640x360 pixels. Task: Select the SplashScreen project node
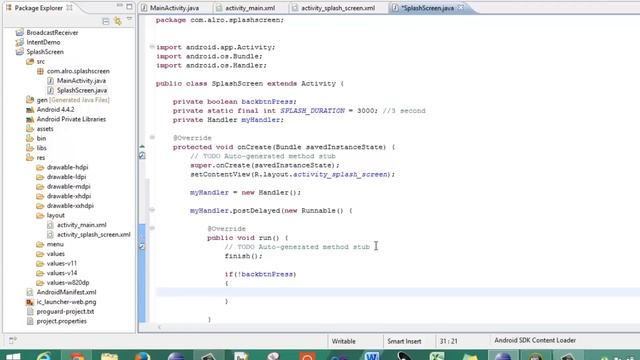45,52
